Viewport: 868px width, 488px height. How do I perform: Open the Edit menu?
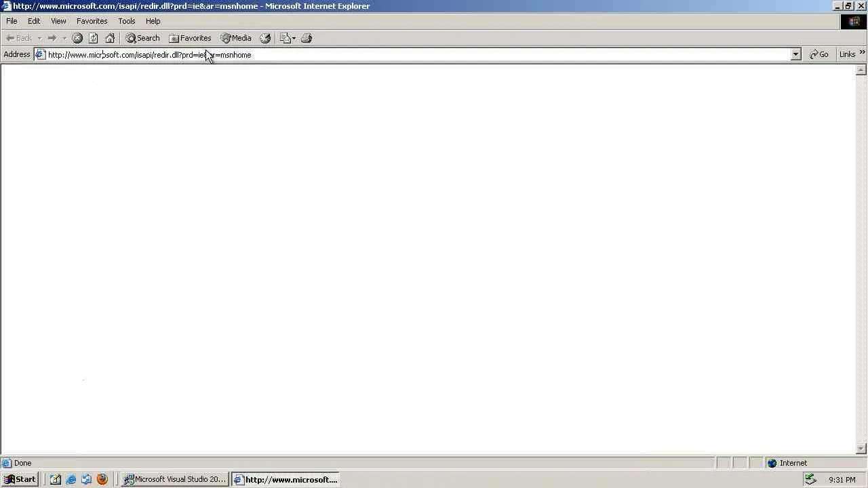click(34, 21)
